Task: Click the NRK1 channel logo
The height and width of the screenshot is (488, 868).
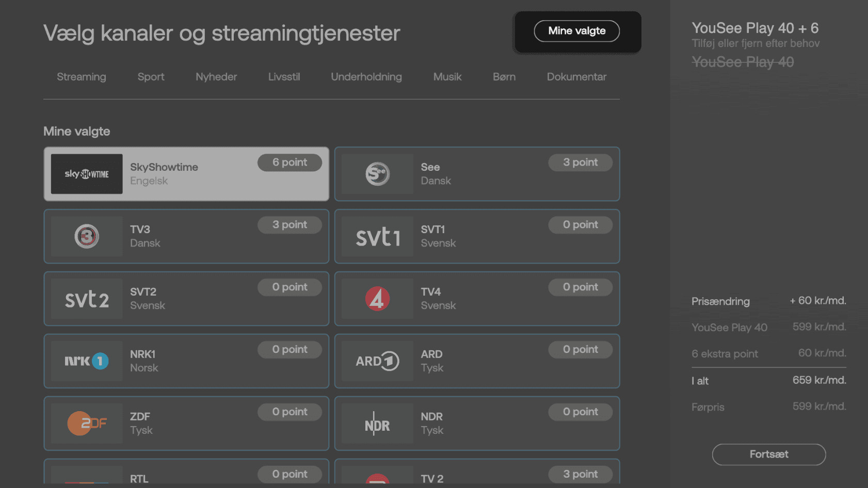Action: pos(87,361)
